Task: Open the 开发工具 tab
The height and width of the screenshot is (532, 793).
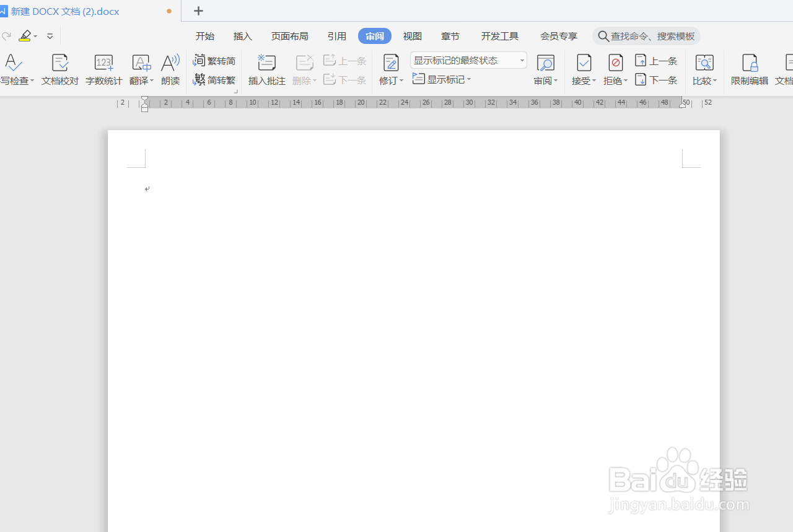Action: [x=500, y=37]
